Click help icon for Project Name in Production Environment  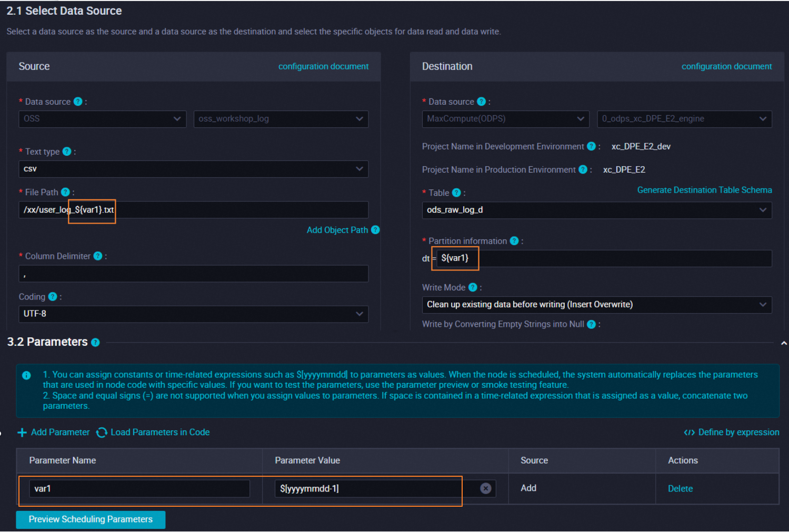point(583,169)
